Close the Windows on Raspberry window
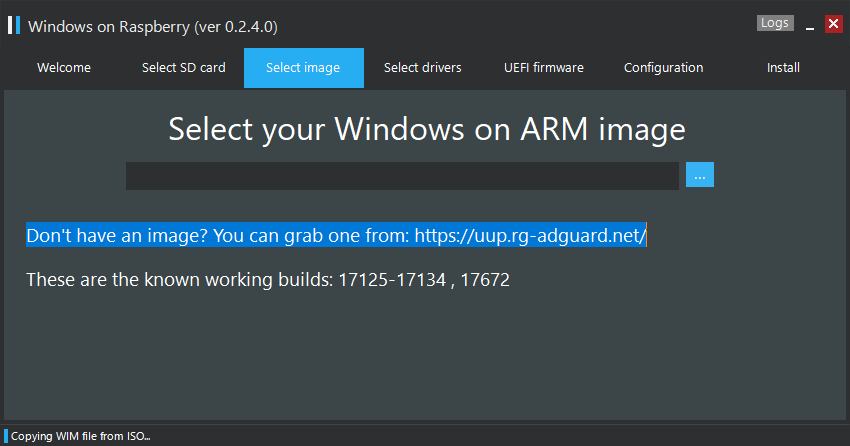Image resolution: width=850 pixels, height=446 pixels. 834,24
